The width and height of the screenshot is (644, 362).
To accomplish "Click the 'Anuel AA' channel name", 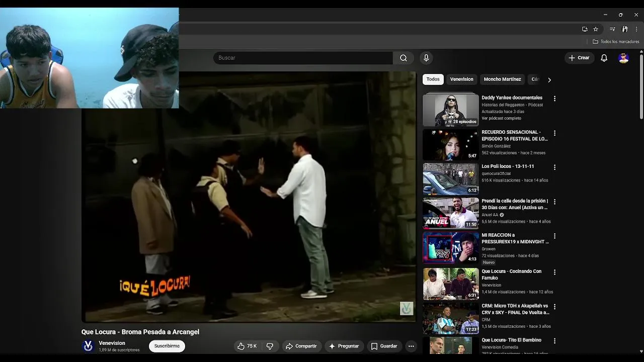I will (x=490, y=215).
